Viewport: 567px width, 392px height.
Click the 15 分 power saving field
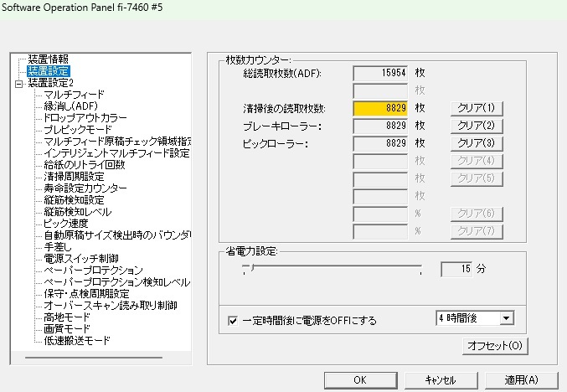456,269
